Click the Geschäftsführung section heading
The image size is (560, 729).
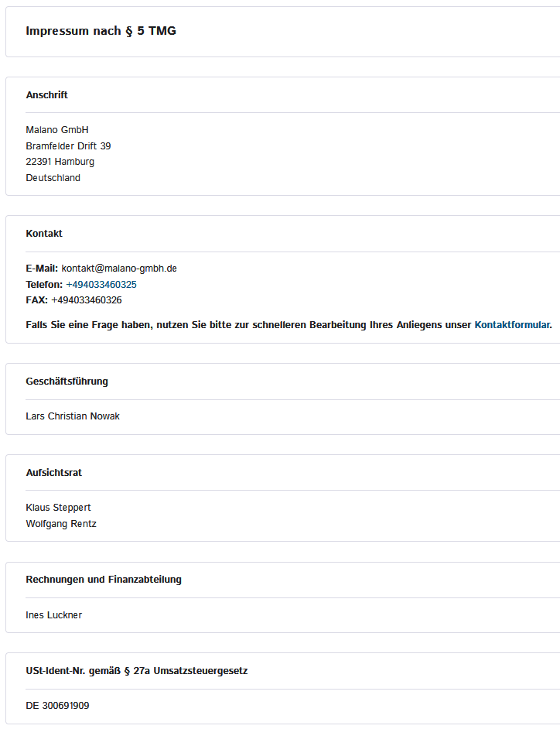[x=67, y=382]
